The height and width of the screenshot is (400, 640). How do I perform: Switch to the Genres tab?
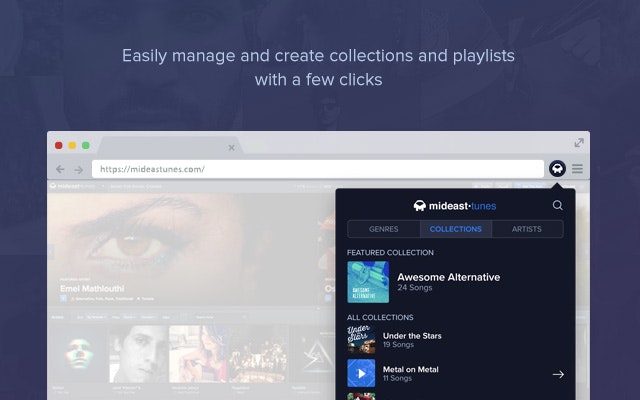(383, 229)
